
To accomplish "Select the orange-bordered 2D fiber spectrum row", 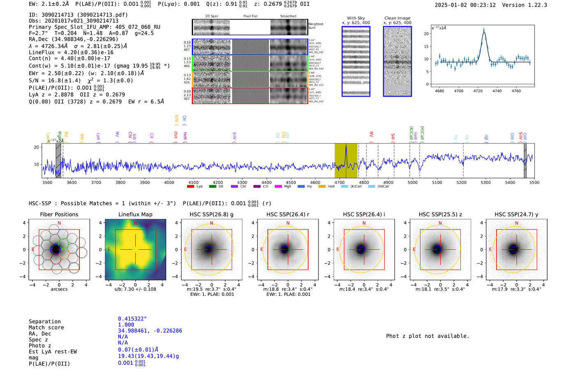I will tap(250, 79).
